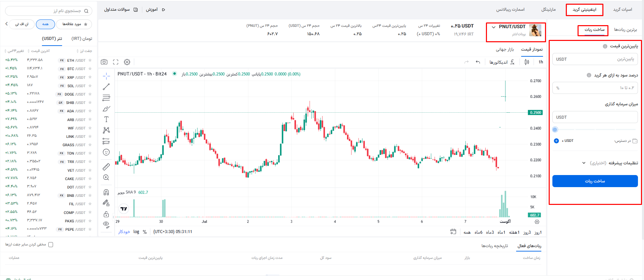Click the 'جستجوی نام ارز' search field
644x280 pixels.
(49, 11)
